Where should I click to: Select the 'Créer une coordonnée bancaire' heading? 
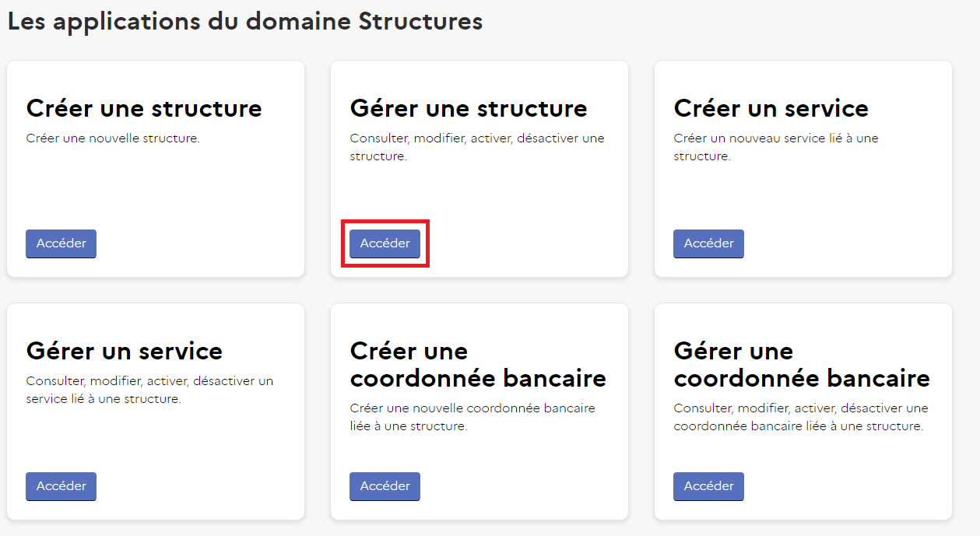point(478,364)
